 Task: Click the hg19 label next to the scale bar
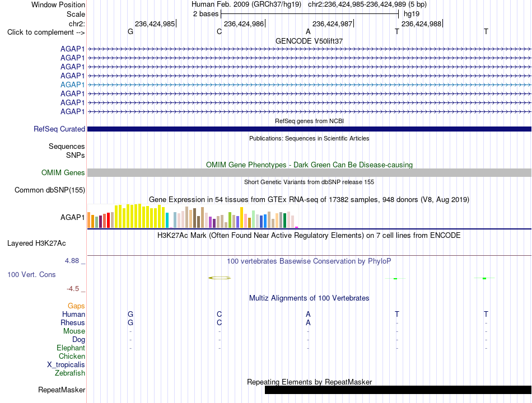411,14
